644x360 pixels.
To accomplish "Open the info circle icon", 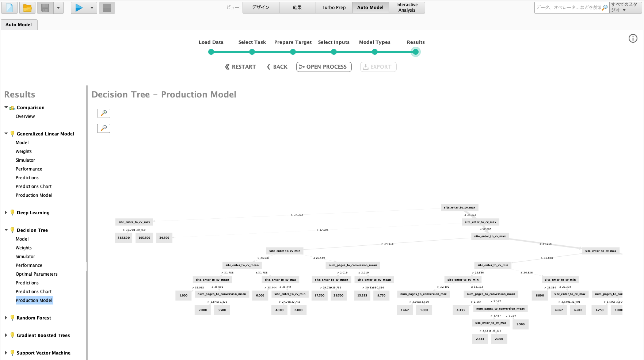I will click(x=633, y=38).
